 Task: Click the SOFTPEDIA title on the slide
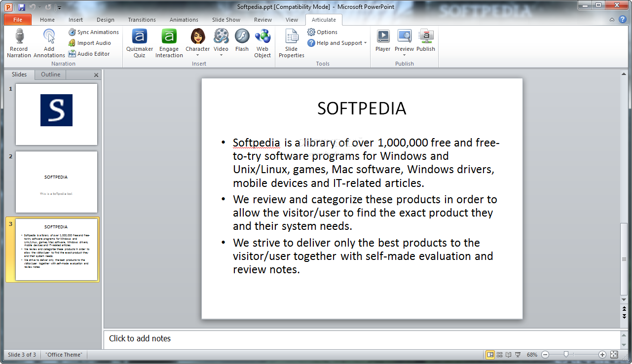[x=362, y=109]
